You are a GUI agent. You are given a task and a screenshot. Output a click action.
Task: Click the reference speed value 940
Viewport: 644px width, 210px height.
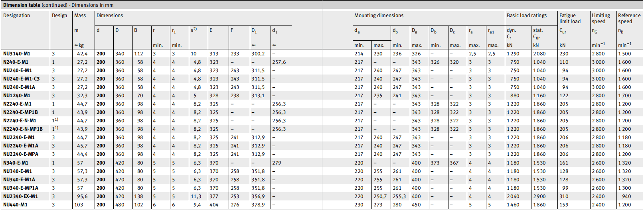pos(626,196)
